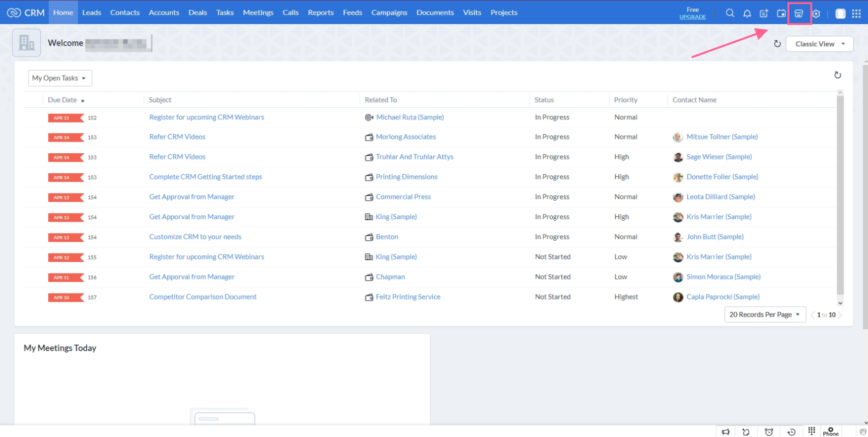
Task: Click the APR 15 due date flag
Action: tap(66, 118)
